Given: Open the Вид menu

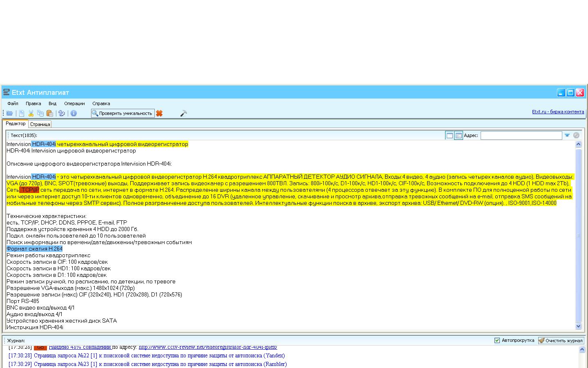Looking at the screenshot, I should [x=52, y=103].
